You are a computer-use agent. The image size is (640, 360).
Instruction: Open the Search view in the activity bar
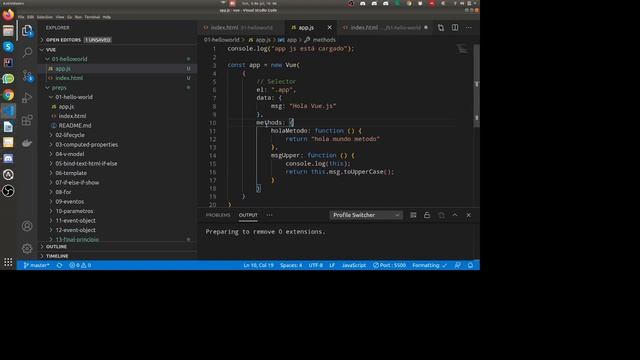(x=27, y=52)
